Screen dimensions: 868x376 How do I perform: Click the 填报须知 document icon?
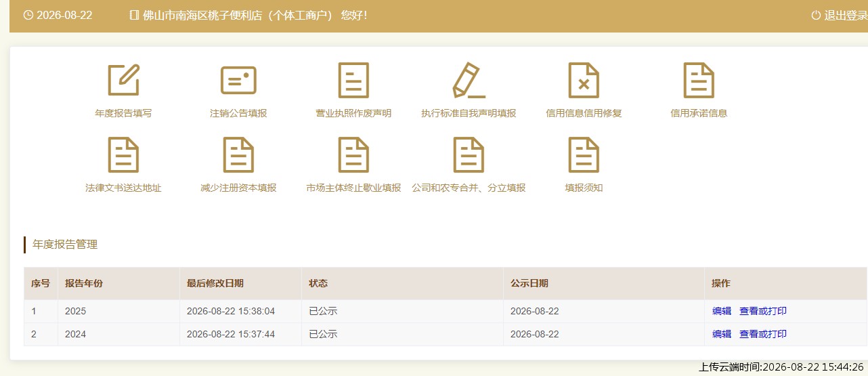(584, 154)
